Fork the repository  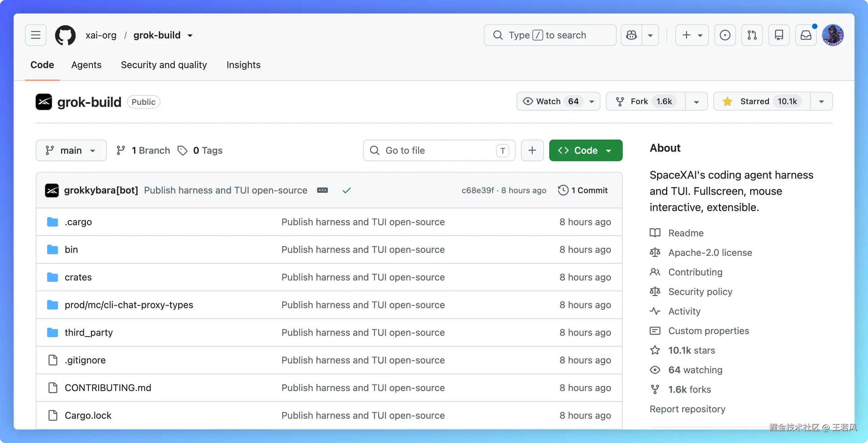[x=646, y=101]
